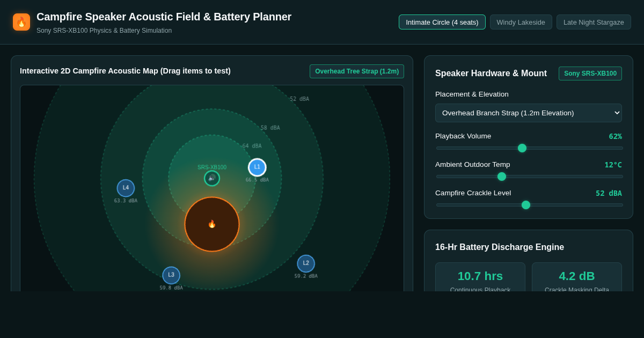Click the Speaker Hardware & Mount heading
644x338 pixels.
click(491, 74)
